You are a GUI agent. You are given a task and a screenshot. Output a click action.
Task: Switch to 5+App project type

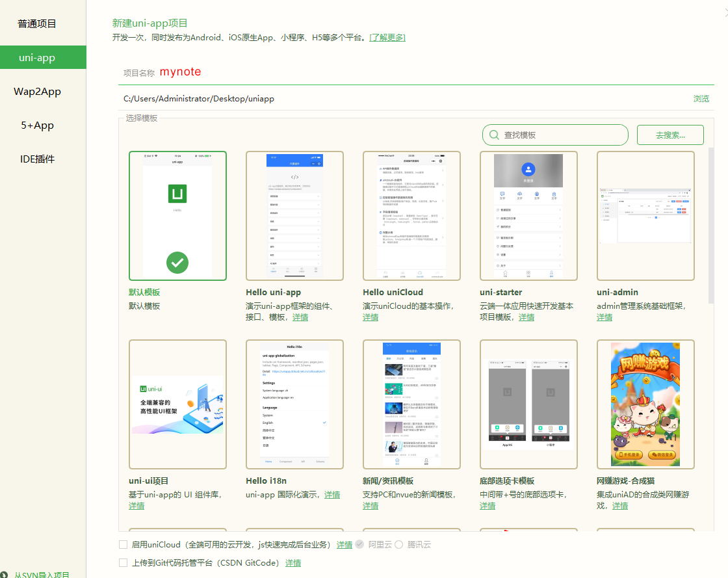pyautogui.click(x=37, y=125)
